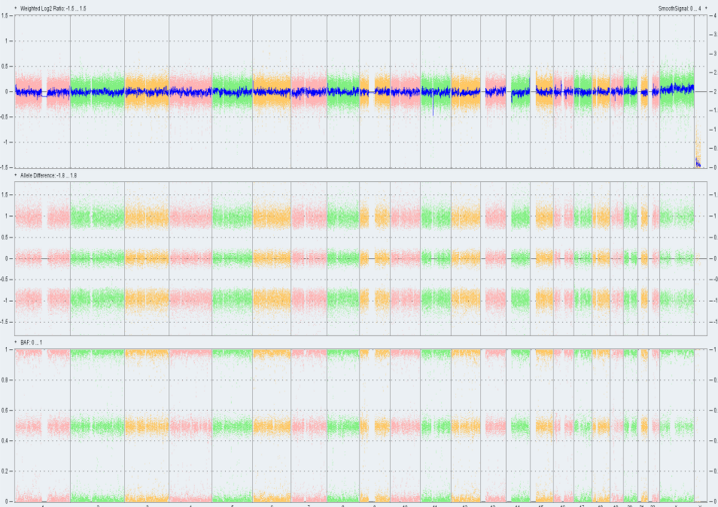This screenshot has height=507, width=718.
Task: Select leftmost pink segment in Log2 Ratio track
Action: pos(30,91)
